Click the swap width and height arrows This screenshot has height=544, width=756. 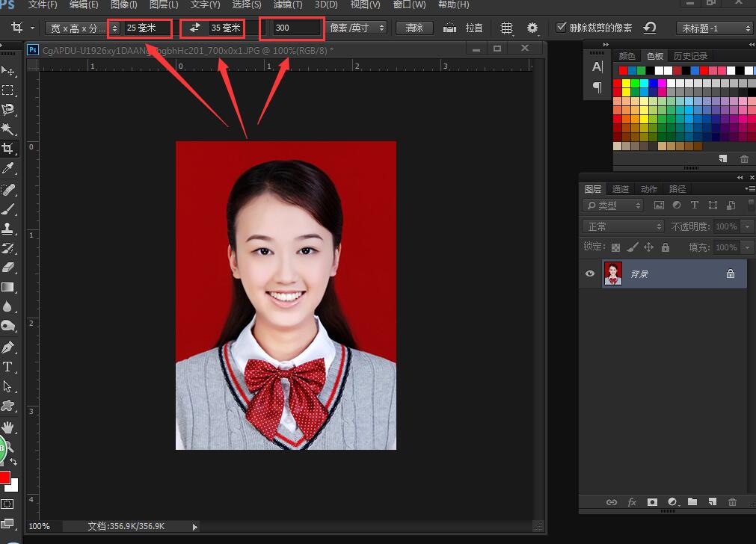[194, 28]
